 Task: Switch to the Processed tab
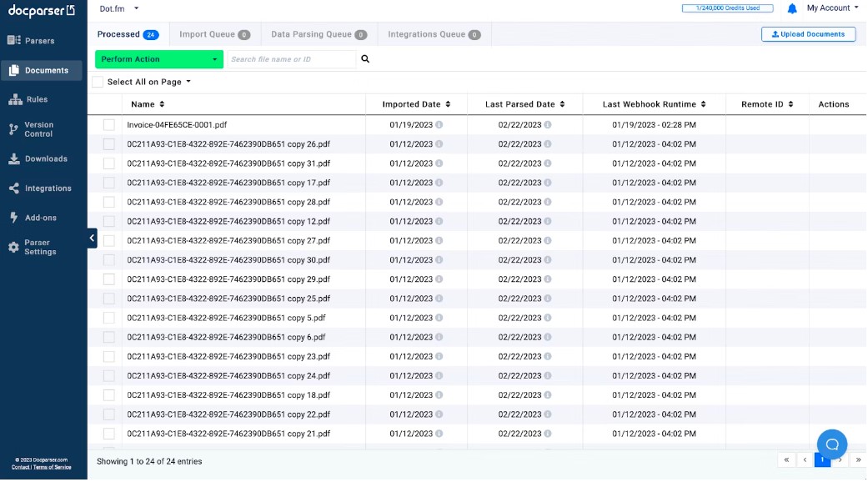(x=128, y=34)
